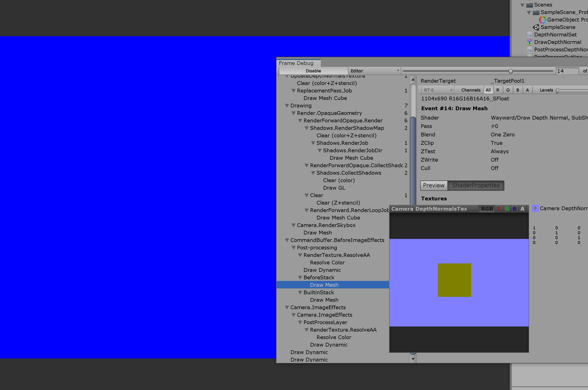Click the DrawDepthNormal shader file icon
Viewport: 588px width, 390px height.
530,42
